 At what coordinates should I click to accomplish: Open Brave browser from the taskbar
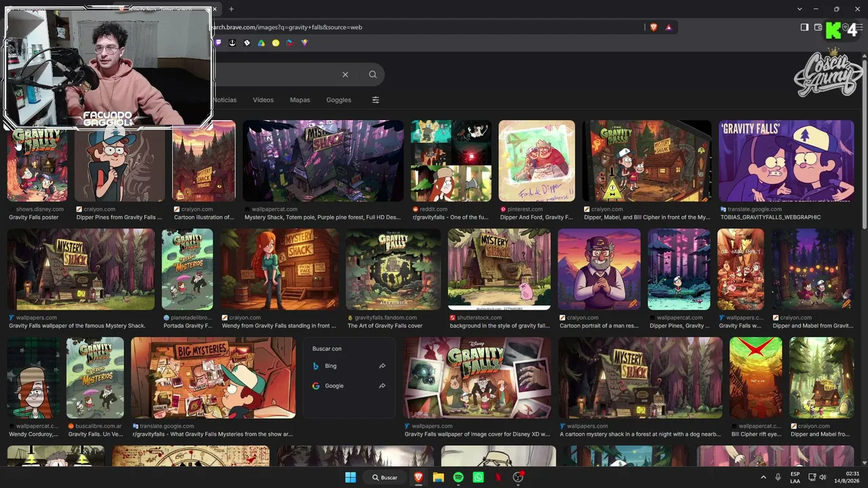[x=418, y=477]
